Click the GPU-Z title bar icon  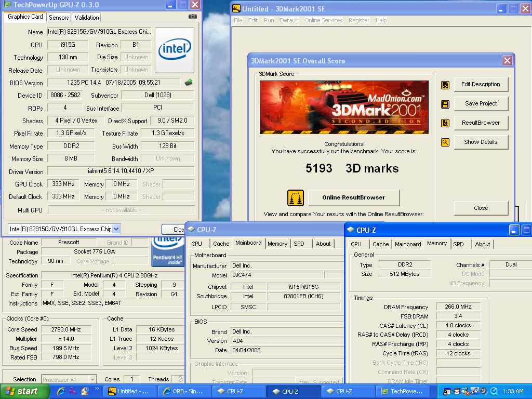pyautogui.click(x=7, y=5)
